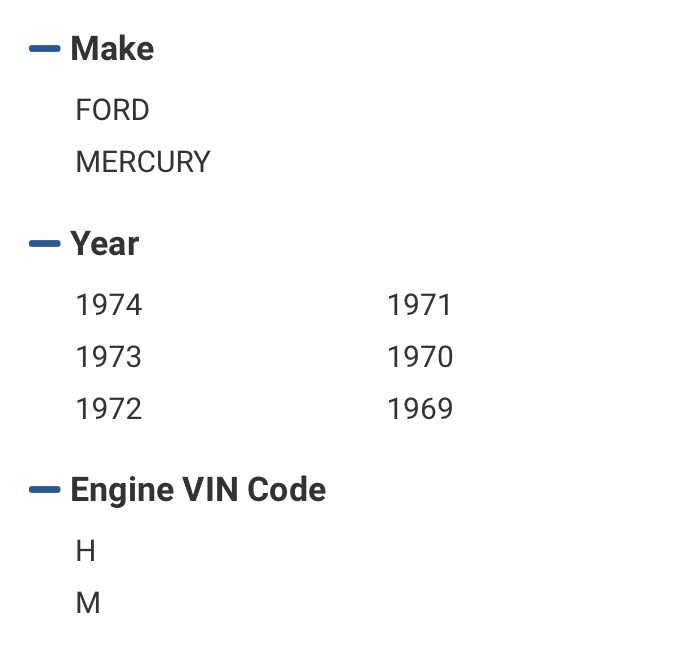Filter results to the newest year, 1974
Image resolution: width=680 pixels, height=657 pixels.
(109, 304)
